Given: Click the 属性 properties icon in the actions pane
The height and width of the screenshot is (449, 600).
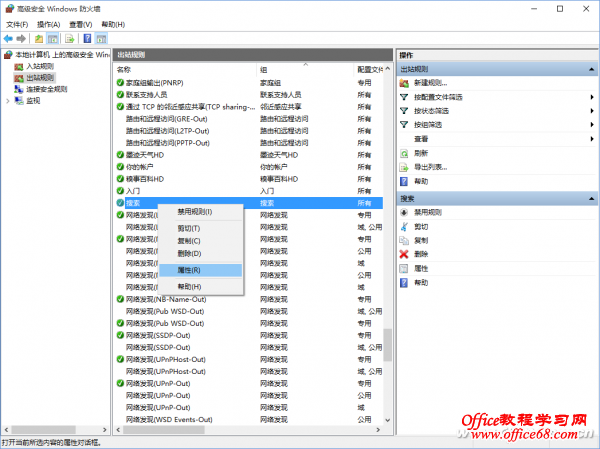Looking at the screenshot, I should 404,268.
